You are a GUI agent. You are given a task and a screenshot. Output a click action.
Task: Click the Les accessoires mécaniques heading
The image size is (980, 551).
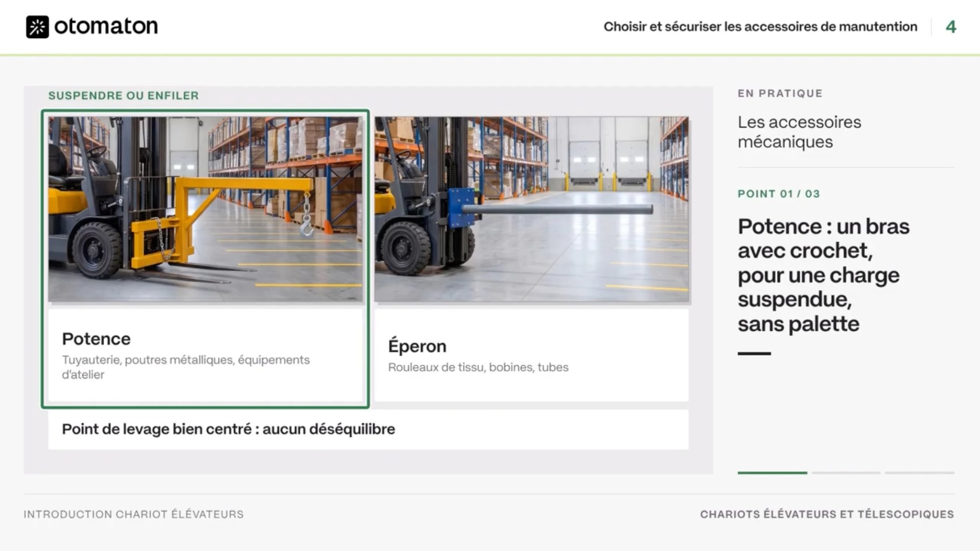click(x=799, y=132)
